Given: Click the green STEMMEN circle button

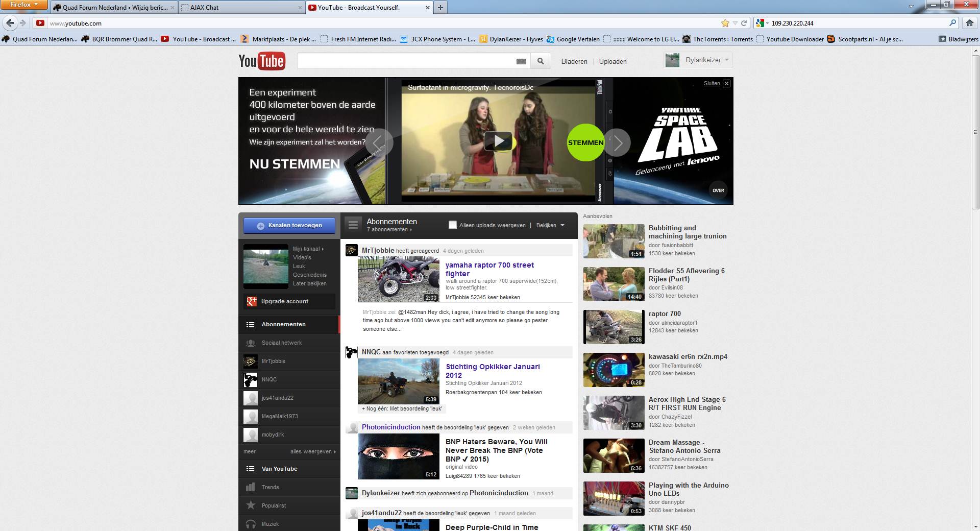Looking at the screenshot, I should tap(585, 142).
